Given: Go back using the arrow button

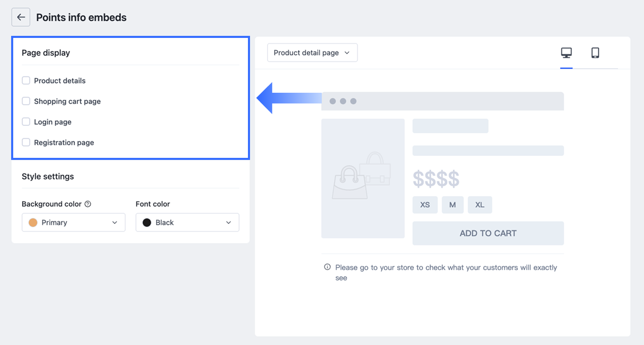Looking at the screenshot, I should 21,17.
